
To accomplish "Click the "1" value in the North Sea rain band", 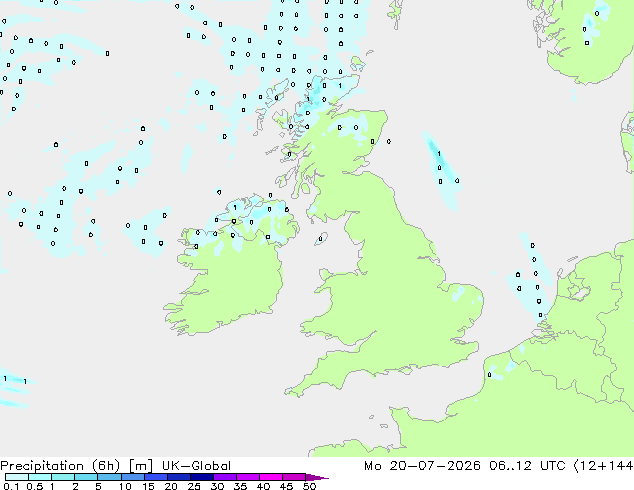I will (439, 154).
